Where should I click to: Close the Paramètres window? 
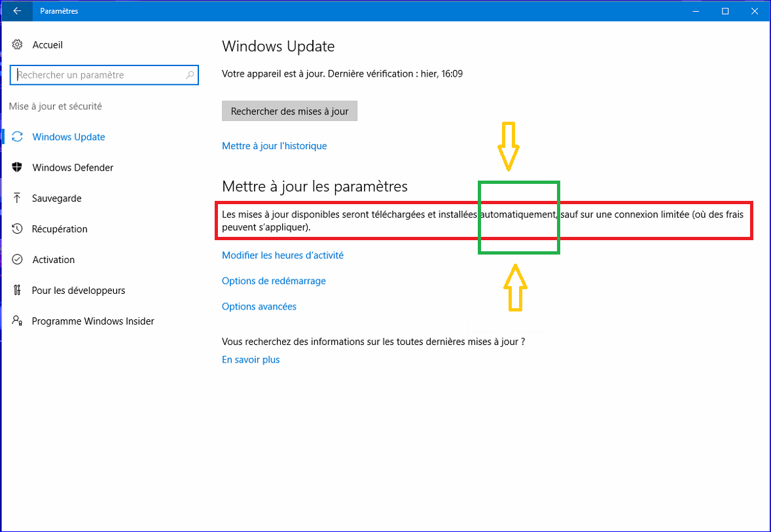(755, 11)
